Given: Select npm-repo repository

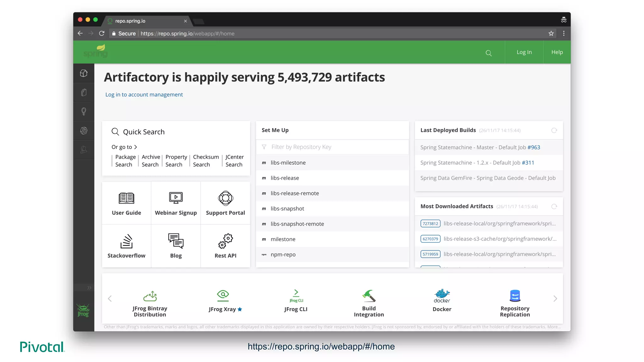Looking at the screenshot, I should point(332,255).
